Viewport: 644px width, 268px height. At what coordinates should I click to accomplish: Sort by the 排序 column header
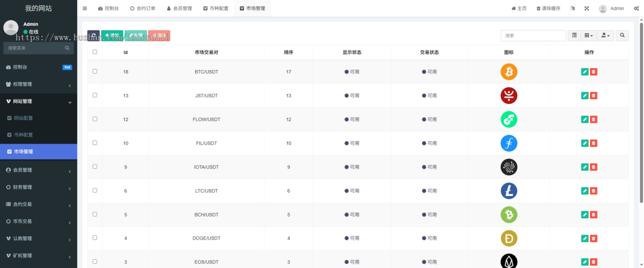point(288,53)
